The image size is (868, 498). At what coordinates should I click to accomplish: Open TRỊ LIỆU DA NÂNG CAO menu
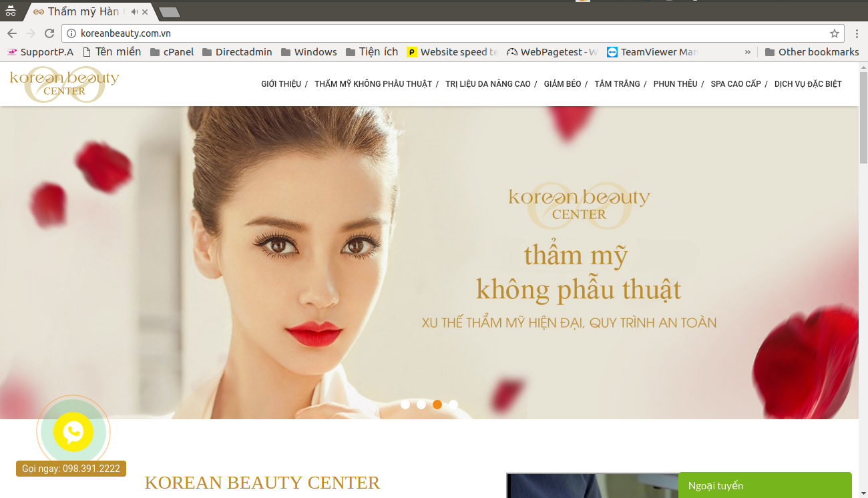(488, 84)
